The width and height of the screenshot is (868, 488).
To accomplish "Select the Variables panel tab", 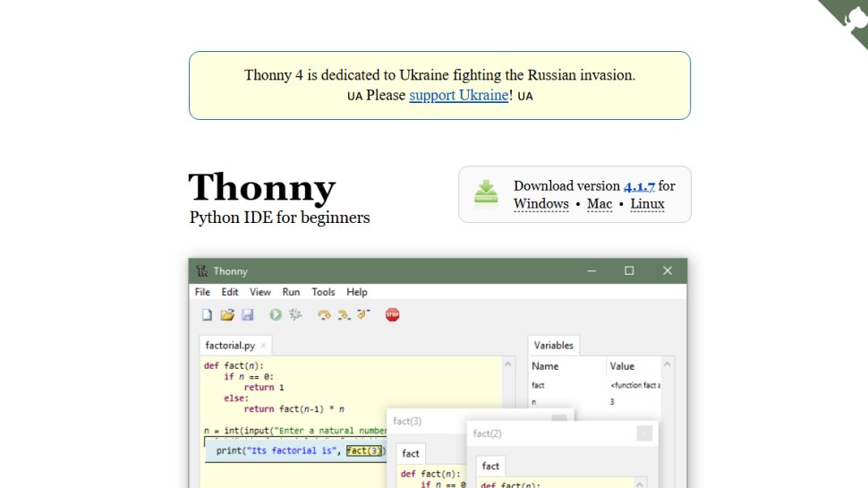I will [x=554, y=345].
